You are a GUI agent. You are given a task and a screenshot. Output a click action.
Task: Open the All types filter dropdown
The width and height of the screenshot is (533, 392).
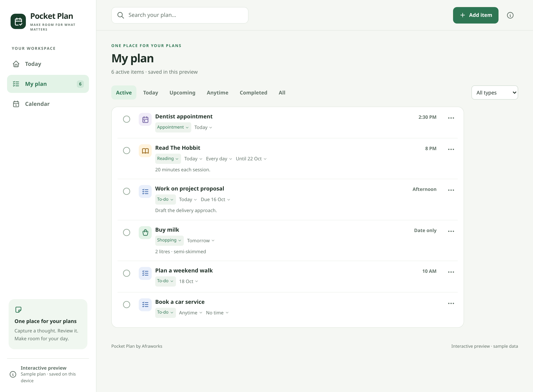(x=495, y=93)
